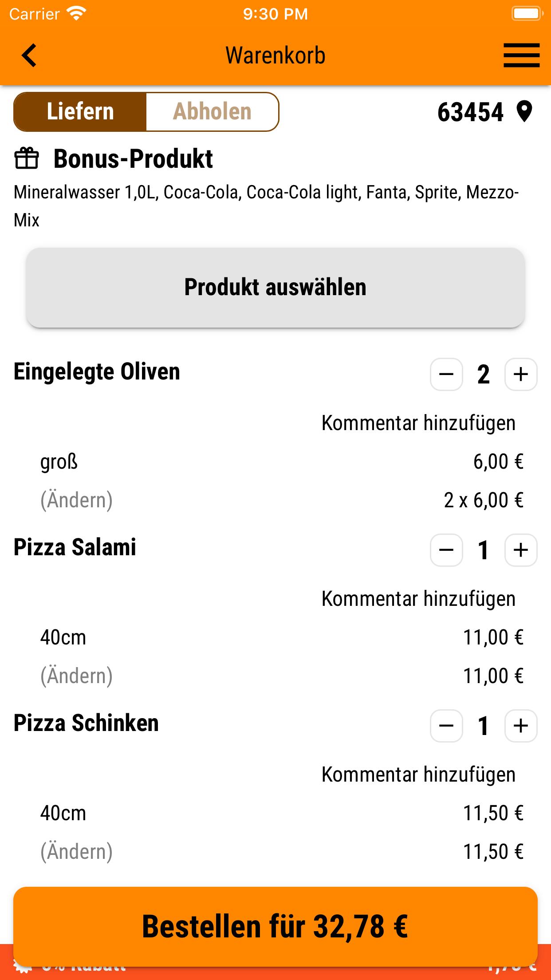This screenshot has height=980, width=551.
Task: Tap the location pin icon
Action: point(524,111)
